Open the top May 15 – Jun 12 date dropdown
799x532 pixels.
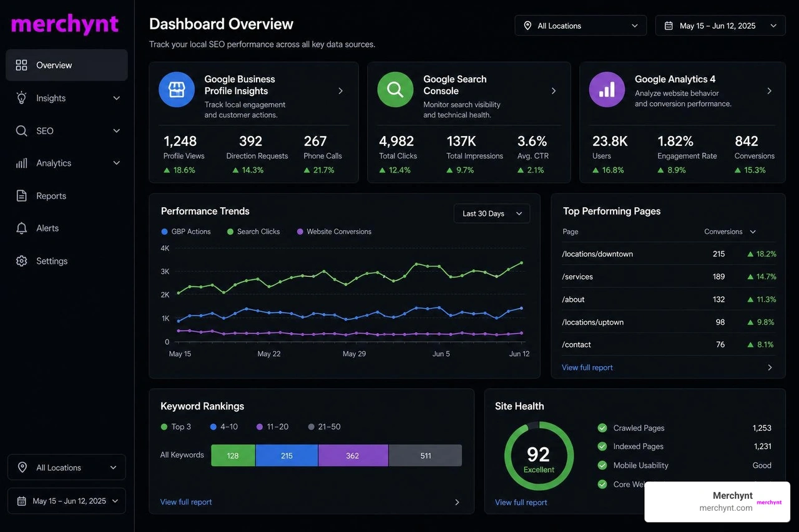pos(720,26)
